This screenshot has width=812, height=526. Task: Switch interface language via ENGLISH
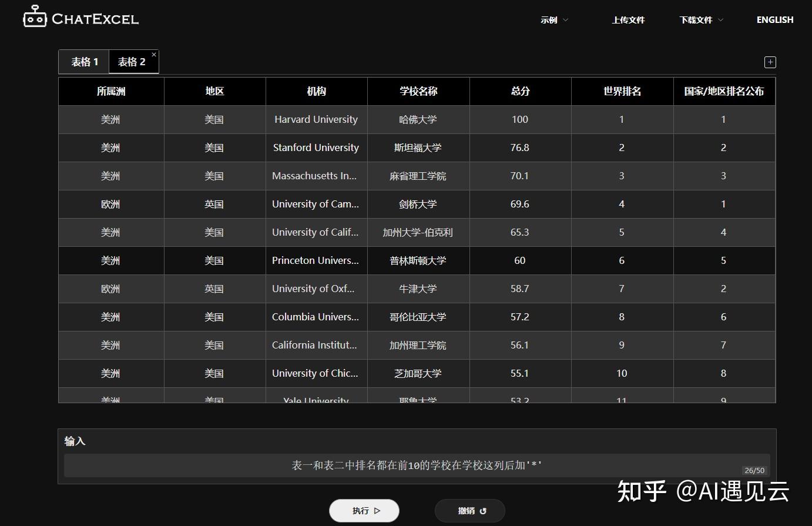coord(774,19)
